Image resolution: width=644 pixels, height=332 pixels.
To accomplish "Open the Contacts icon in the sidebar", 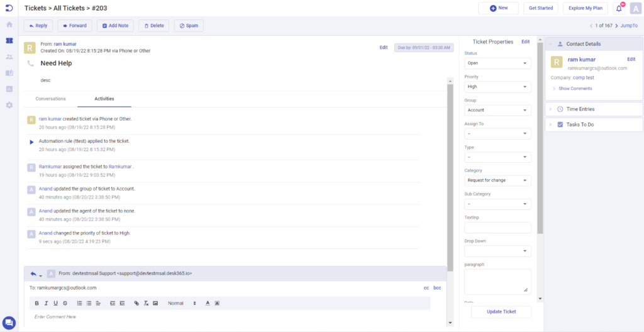I will click(9, 57).
